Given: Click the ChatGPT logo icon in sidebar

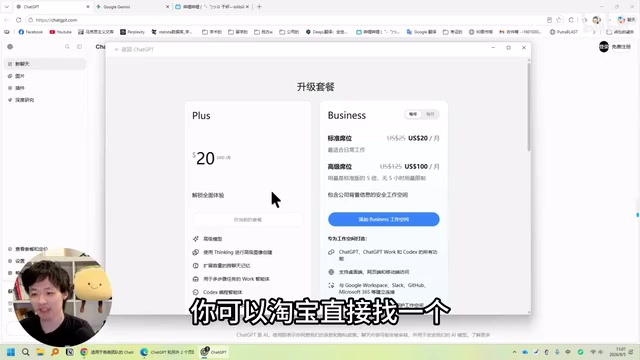Looking at the screenshot, I should point(10,47).
